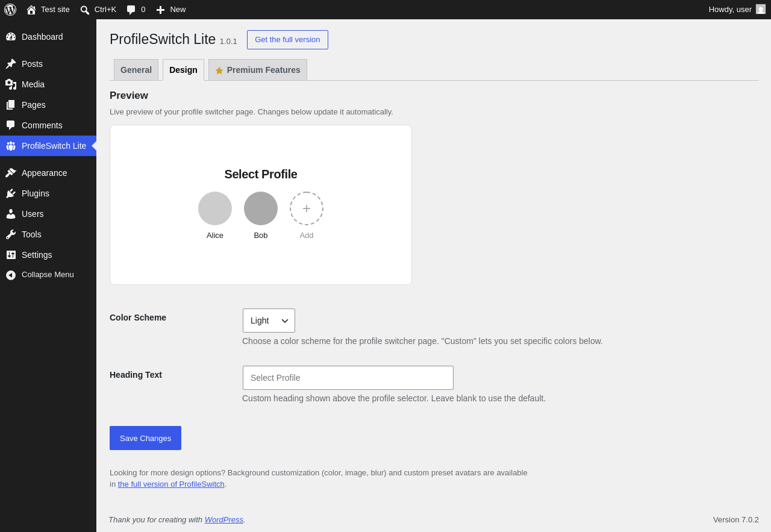Follow the full version of ProfileSwitch link
The height and width of the screenshot is (532, 771).
tap(171, 484)
